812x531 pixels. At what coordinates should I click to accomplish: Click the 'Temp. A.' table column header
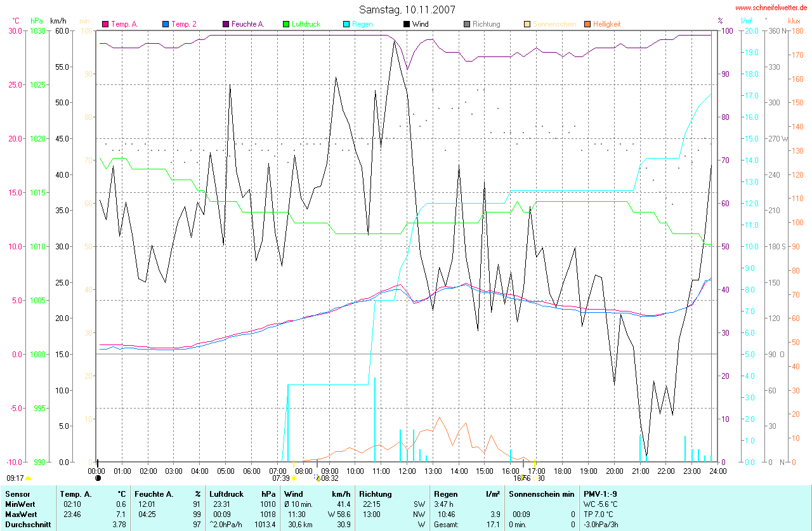pos(75,494)
